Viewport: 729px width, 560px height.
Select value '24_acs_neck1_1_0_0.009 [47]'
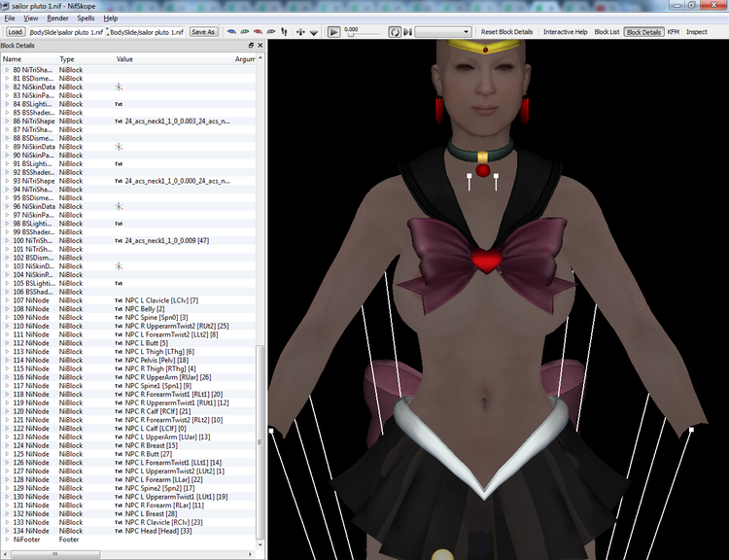point(167,240)
